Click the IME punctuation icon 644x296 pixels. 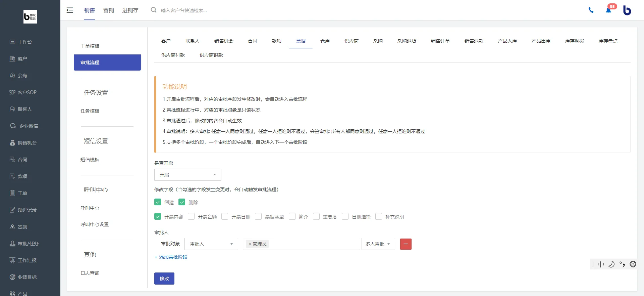(622, 264)
